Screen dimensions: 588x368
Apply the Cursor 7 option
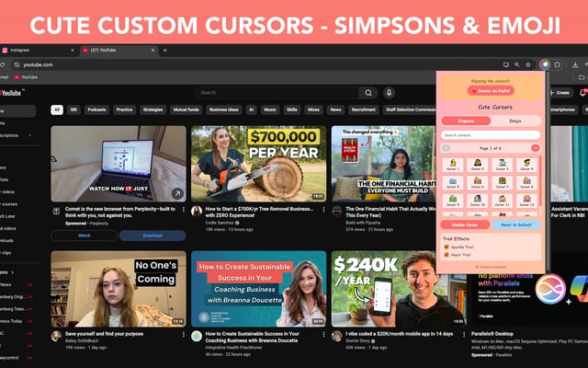click(503, 182)
